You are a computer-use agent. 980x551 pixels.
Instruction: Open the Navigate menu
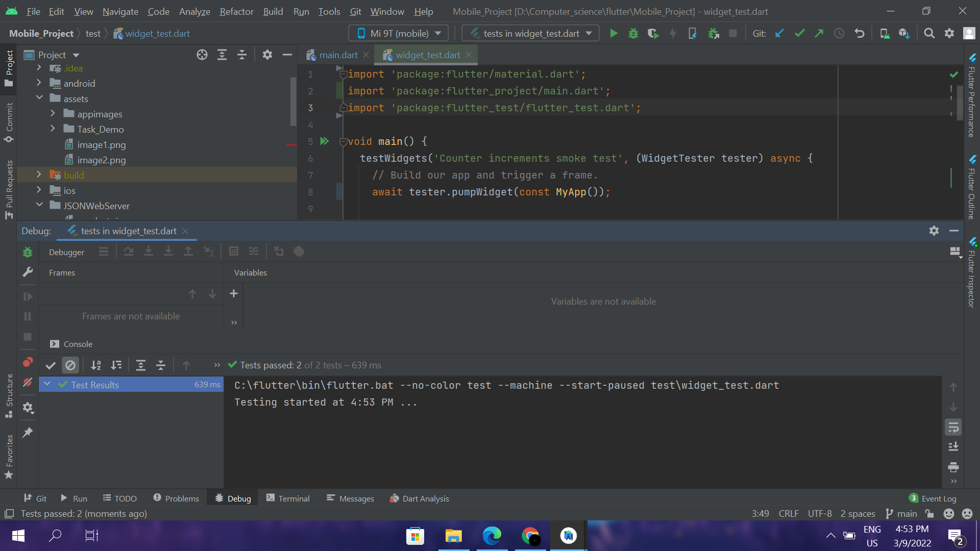pyautogui.click(x=120, y=11)
